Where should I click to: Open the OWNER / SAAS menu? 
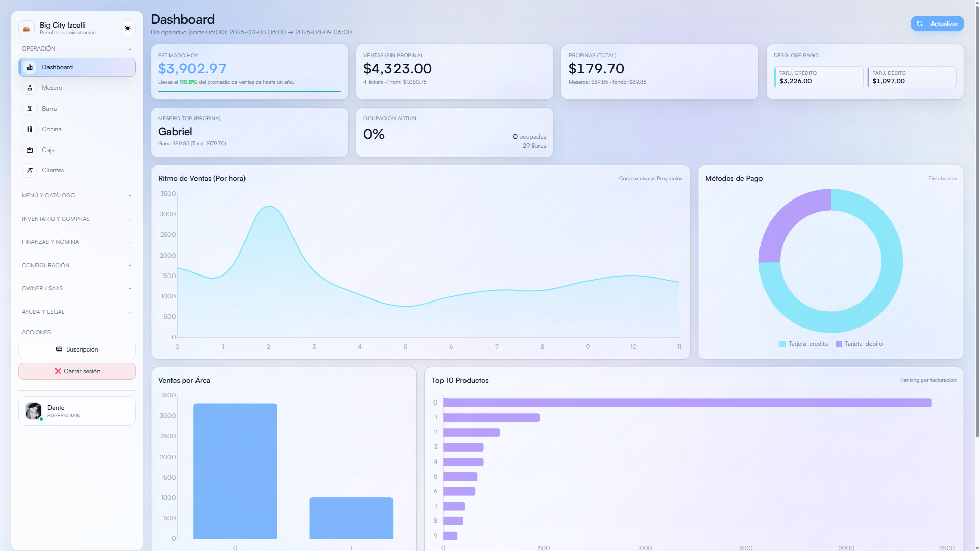coord(77,288)
